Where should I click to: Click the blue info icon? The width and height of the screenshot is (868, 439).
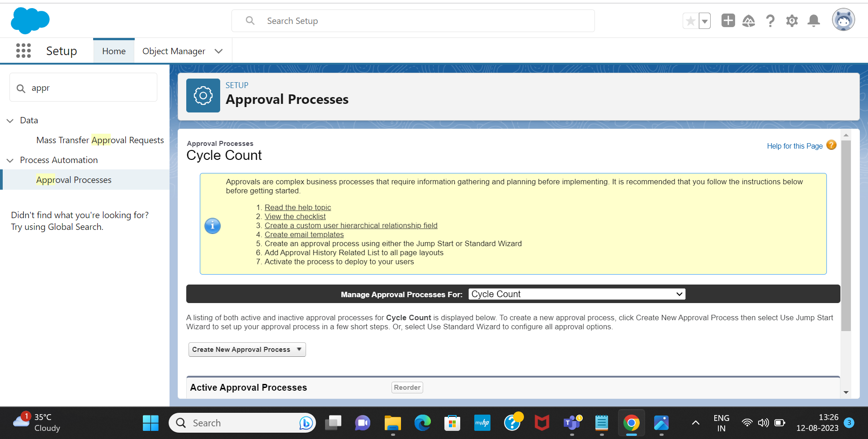pyautogui.click(x=212, y=225)
